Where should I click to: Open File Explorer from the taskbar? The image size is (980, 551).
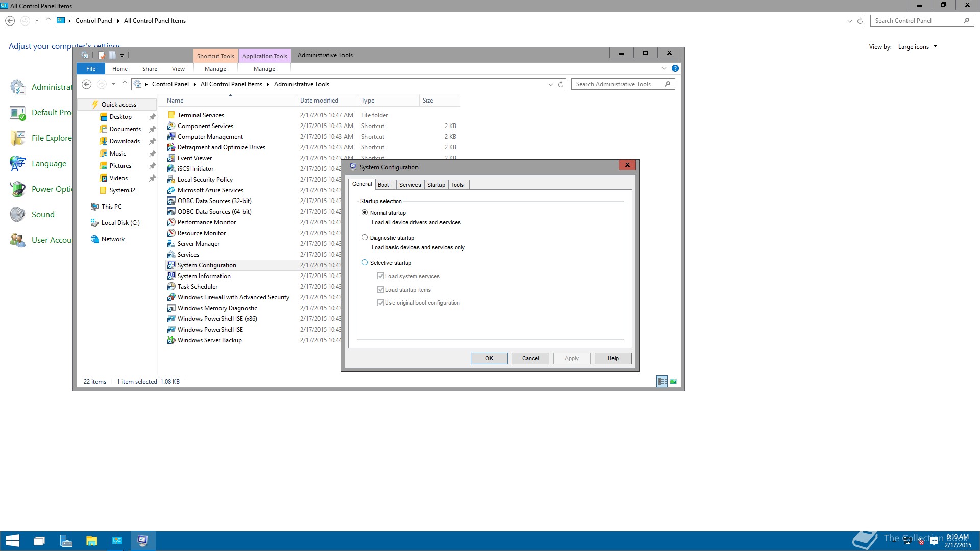click(x=91, y=541)
